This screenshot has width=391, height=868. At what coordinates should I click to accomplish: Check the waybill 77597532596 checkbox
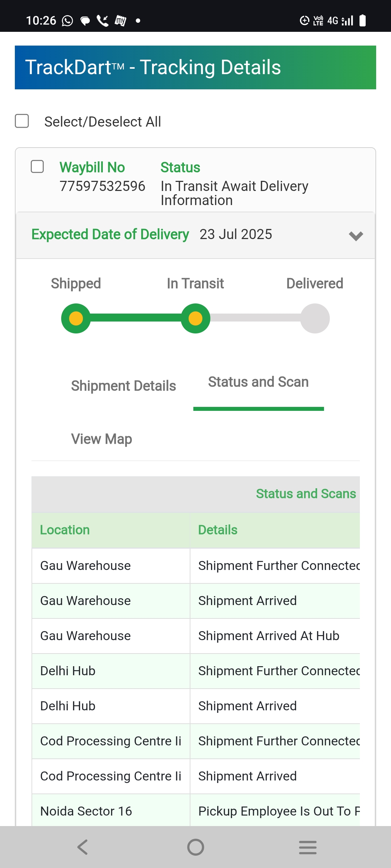tap(37, 167)
